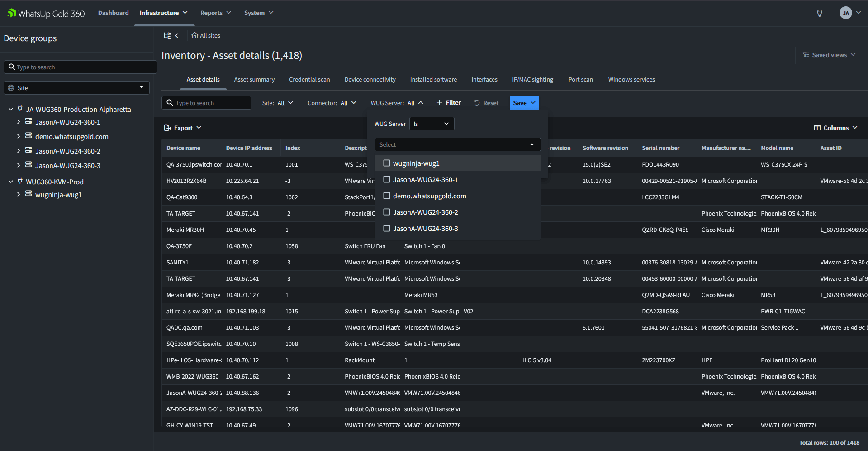Check the JasonA-WUG24-360-2 filter checkbox
868x451 pixels.
[x=387, y=212]
